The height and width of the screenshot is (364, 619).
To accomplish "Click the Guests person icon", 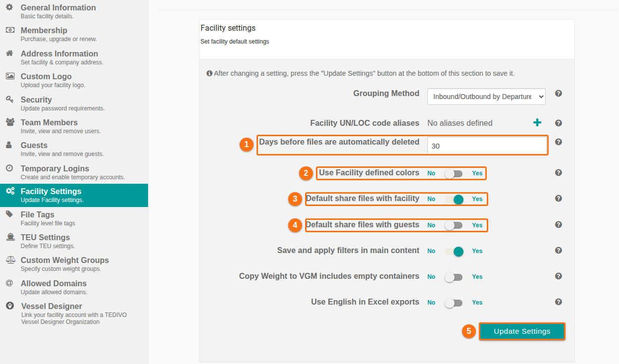I will coord(9,145).
